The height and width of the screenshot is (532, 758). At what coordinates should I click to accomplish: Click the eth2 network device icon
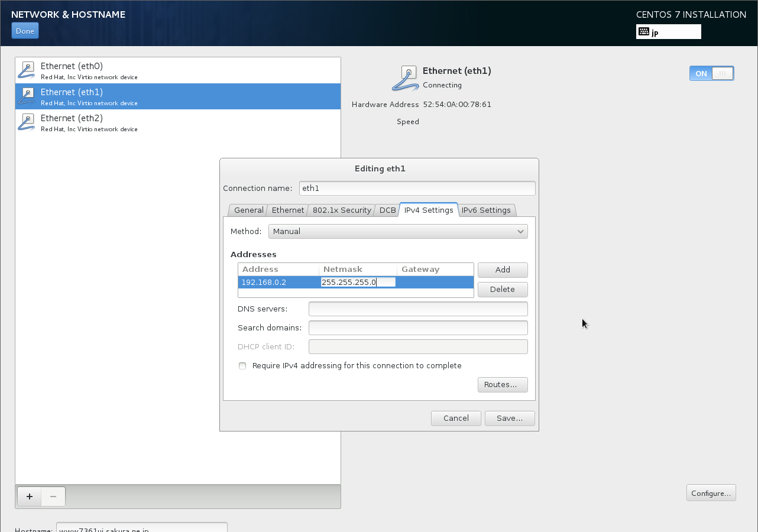(27, 122)
